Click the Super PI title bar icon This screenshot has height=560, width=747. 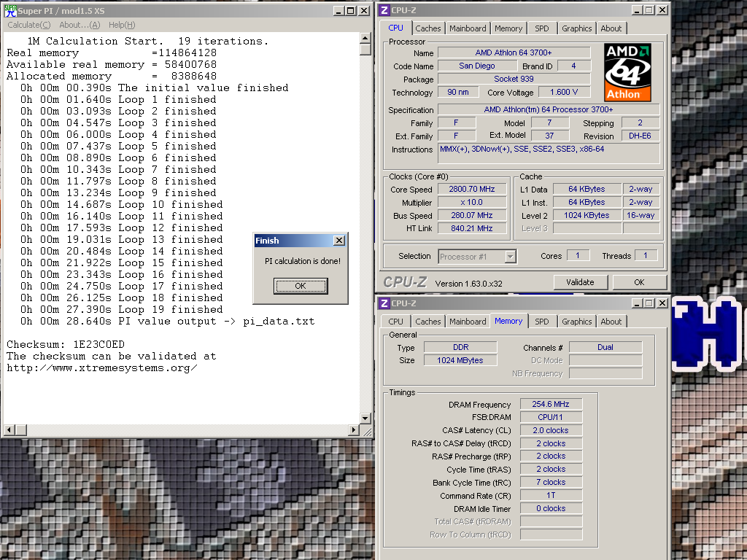[x=10, y=10]
